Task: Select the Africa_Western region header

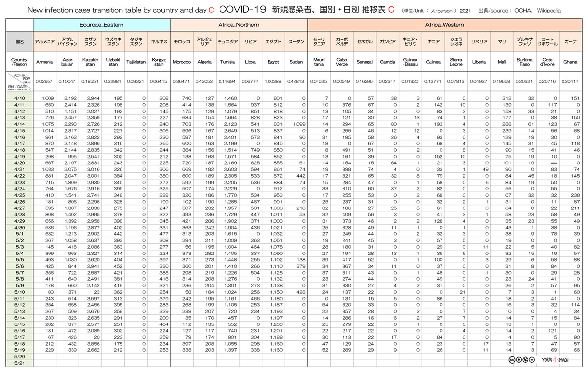Action: coord(444,24)
